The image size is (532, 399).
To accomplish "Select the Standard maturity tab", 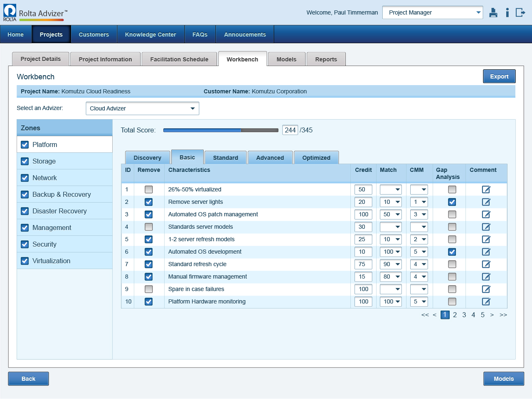I will pyautogui.click(x=226, y=158).
